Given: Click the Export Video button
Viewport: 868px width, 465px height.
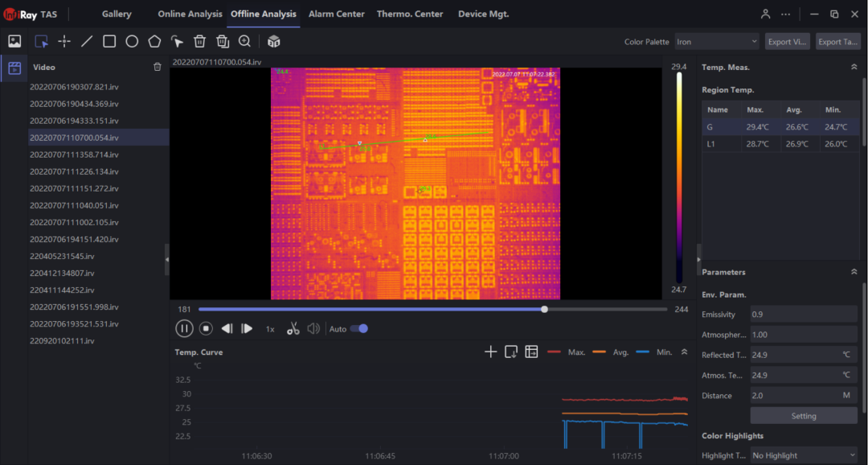Looking at the screenshot, I should [787, 42].
